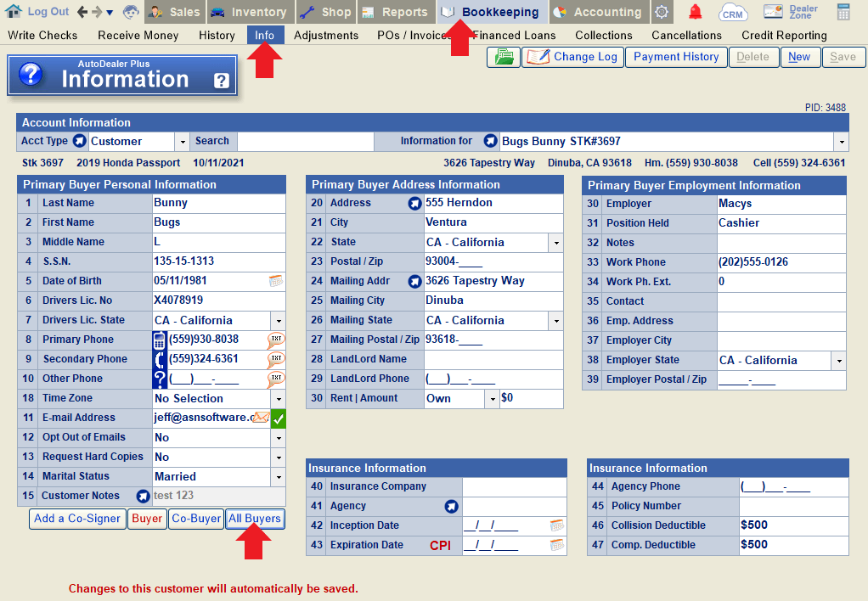Expand the Acct Type dropdown
868x601 pixels.
coord(183,143)
